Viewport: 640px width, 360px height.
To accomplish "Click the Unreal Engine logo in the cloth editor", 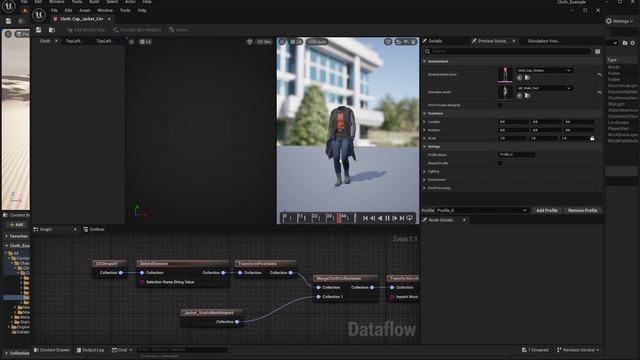I will 39,15.
